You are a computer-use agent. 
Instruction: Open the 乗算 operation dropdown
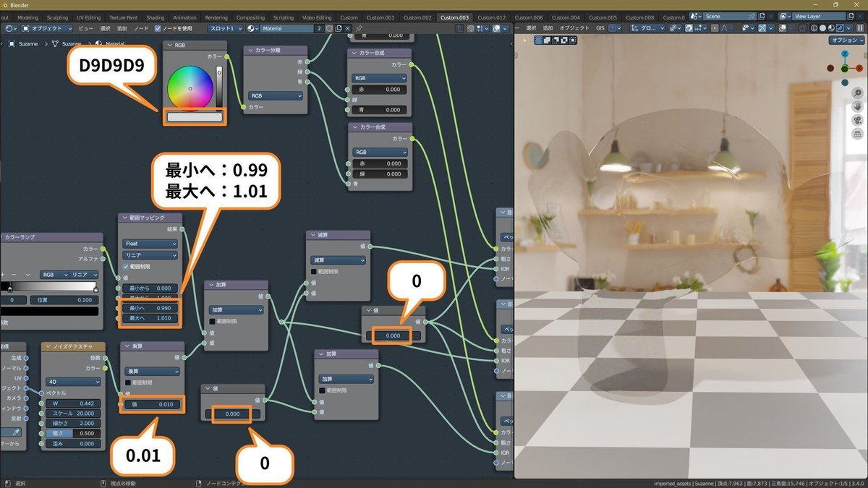[152, 371]
